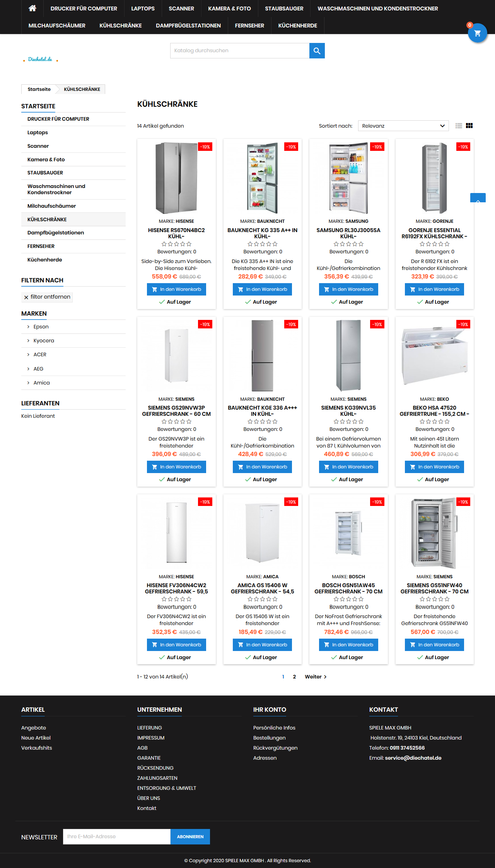Viewport: 495px width, 868px height.
Task: Click the star rating of Samsung RL30J3005SA
Action: coord(348,244)
